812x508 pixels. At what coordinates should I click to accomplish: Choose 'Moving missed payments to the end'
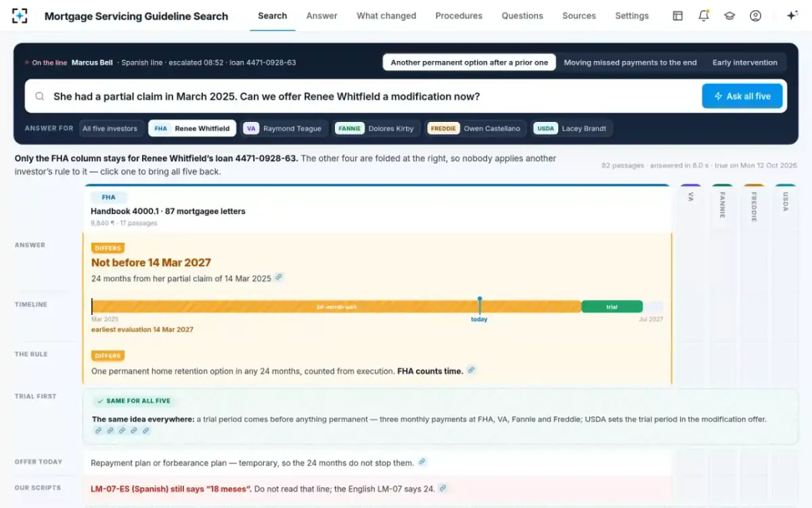630,62
